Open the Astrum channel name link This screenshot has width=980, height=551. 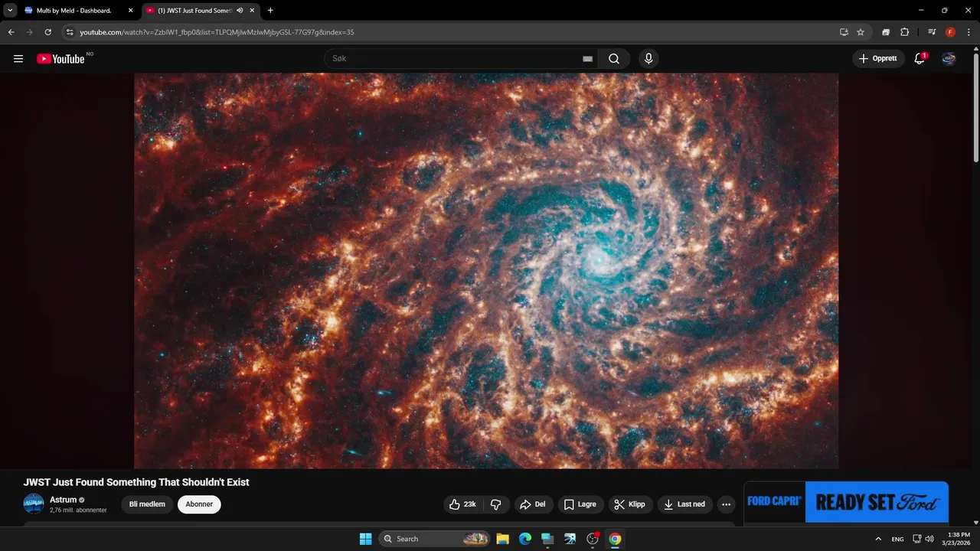[63, 500]
